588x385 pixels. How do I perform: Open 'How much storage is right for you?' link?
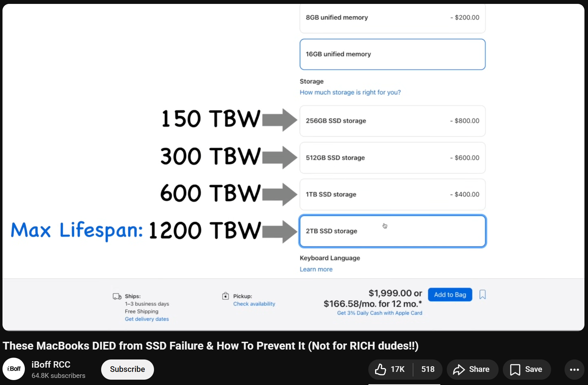point(350,92)
